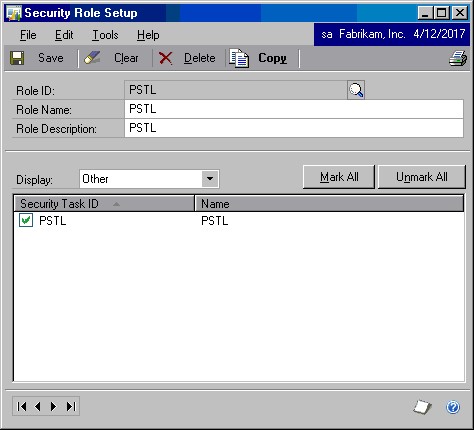Click the Copy documents icon
The image size is (474, 430).
(x=239, y=58)
